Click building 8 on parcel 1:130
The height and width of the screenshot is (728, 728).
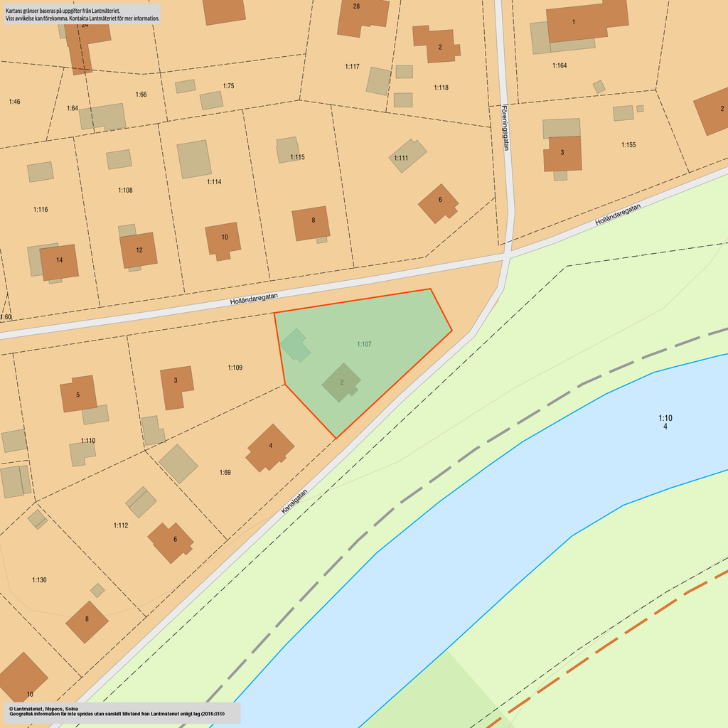click(87, 619)
